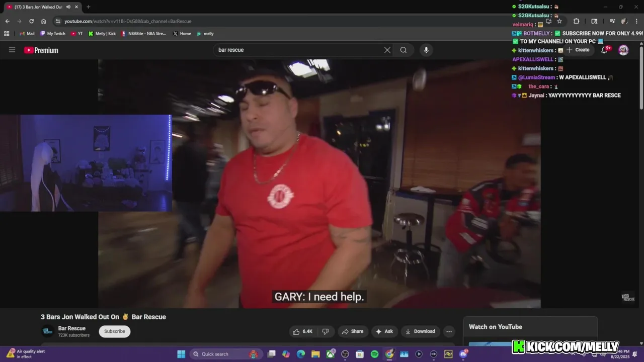Open Microsoft Store from the taskbar
The image size is (644, 362).
click(360, 354)
